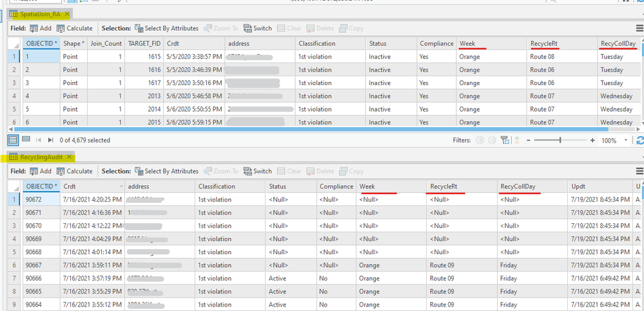Open SpatialJoin_RA table hamburger menu

(x=639, y=28)
